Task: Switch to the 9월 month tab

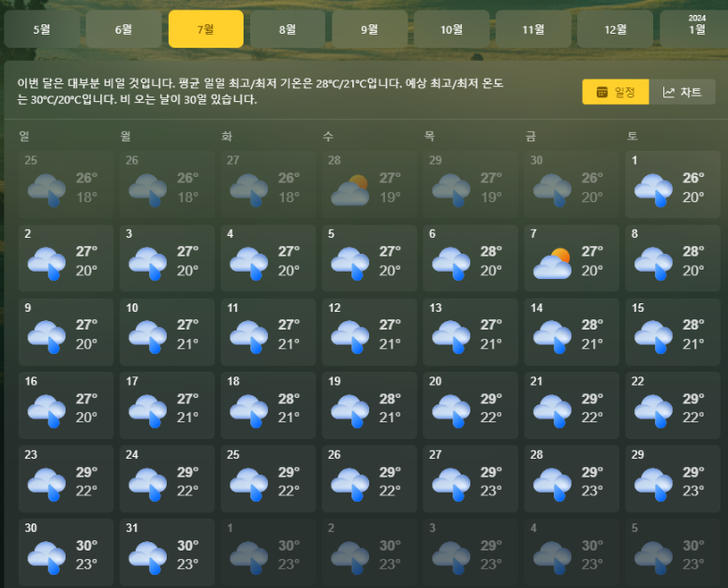Action: (369, 29)
